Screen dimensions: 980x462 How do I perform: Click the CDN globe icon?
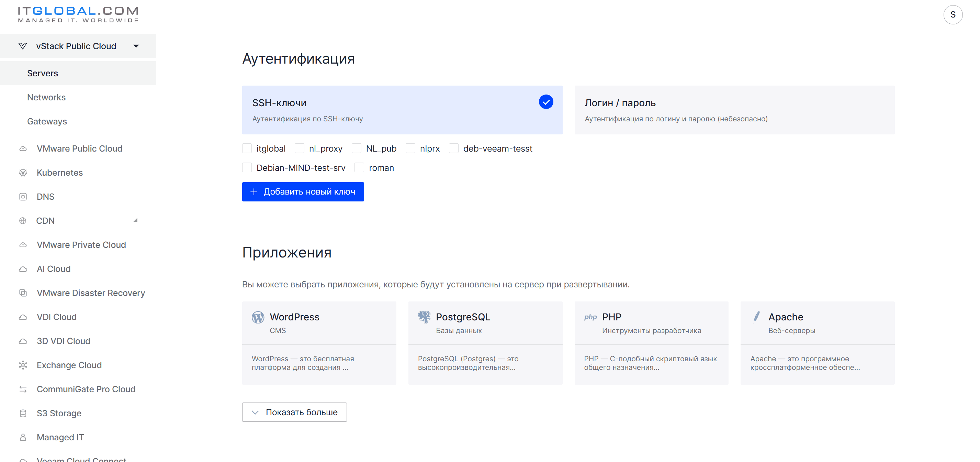(x=23, y=221)
